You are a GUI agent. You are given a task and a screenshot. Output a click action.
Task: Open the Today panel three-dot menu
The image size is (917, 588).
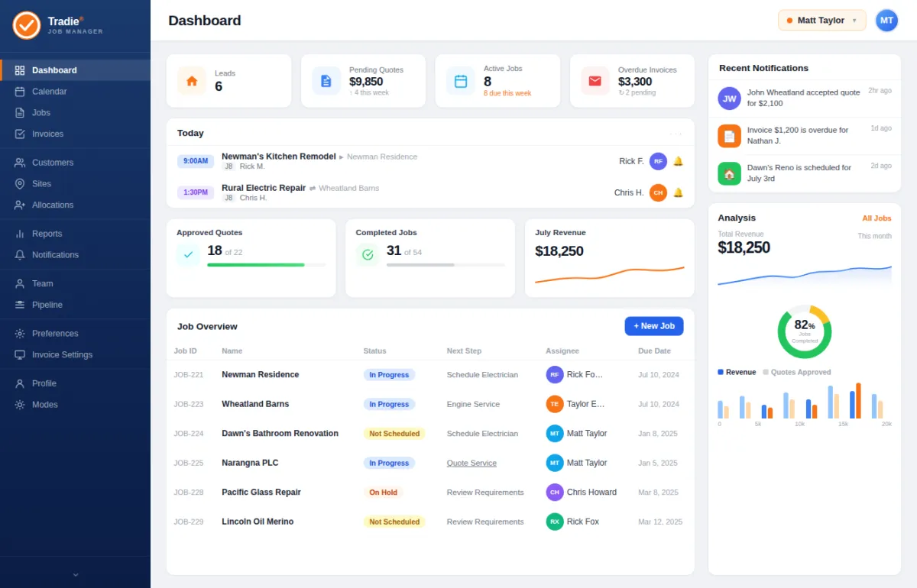pos(676,133)
